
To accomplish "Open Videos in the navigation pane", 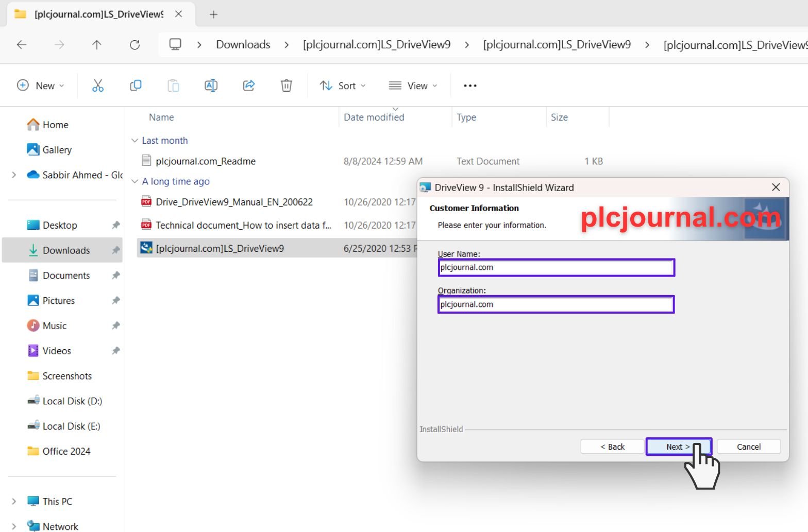I will pyautogui.click(x=49, y=351).
